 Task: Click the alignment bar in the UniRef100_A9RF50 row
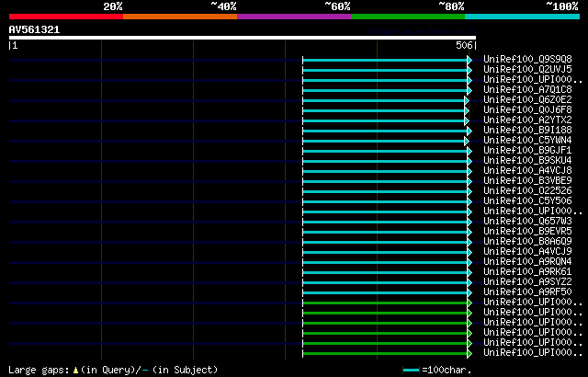point(385,293)
